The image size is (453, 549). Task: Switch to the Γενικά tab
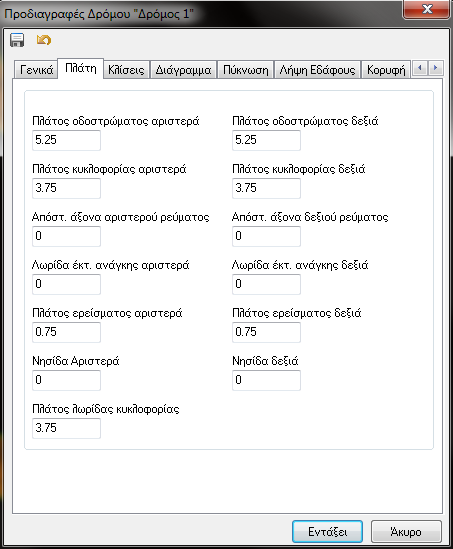click(x=36, y=70)
